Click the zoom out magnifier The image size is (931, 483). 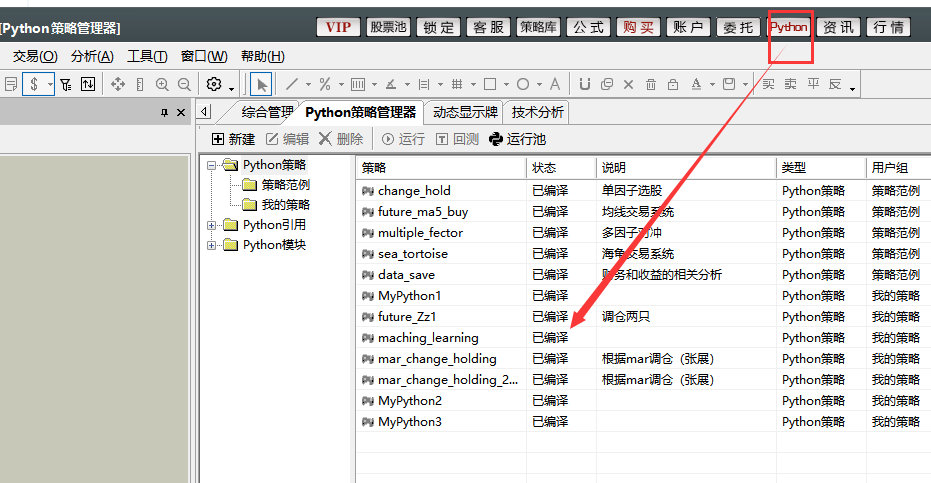pos(184,84)
